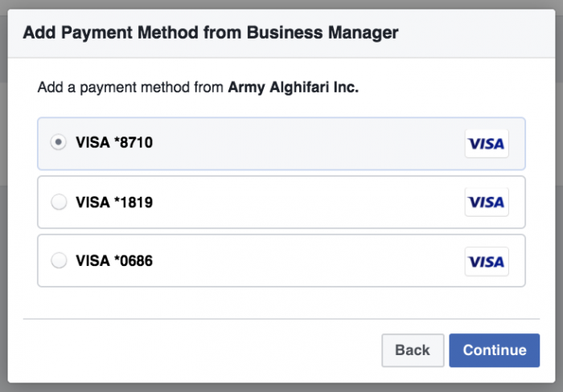The width and height of the screenshot is (563, 392).
Task: Click the VISA logo for card *0686
Action: 487,261
